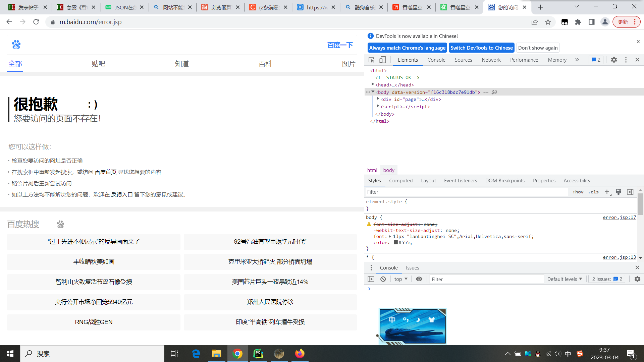Open error.jsp:17 source link
Screen dimensions: 644x362
(619, 217)
